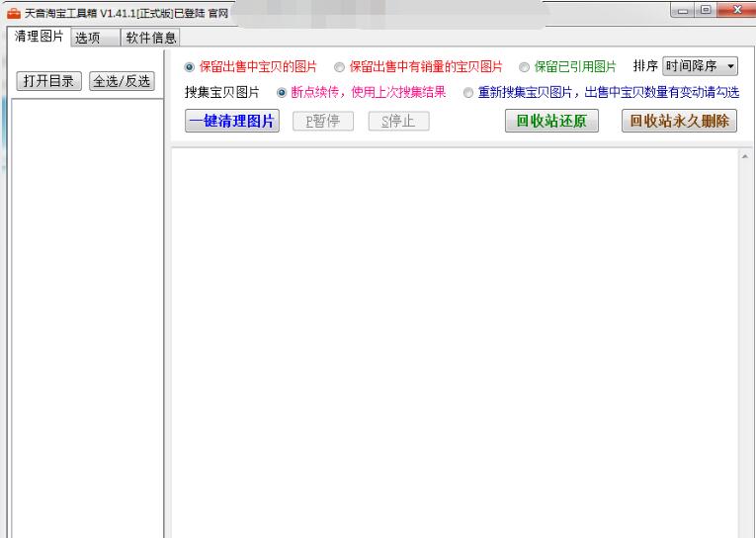Screen dimensions: 756x538
Task: Click inside the directory list panel
Action: pyautogui.click(x=87, y=318)
